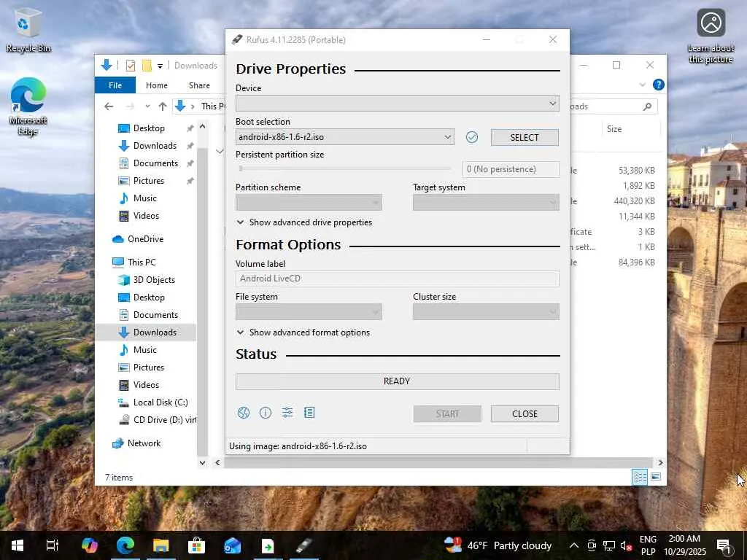Expand Show advanced format options

pyautogui.click(x=303, y=332)
